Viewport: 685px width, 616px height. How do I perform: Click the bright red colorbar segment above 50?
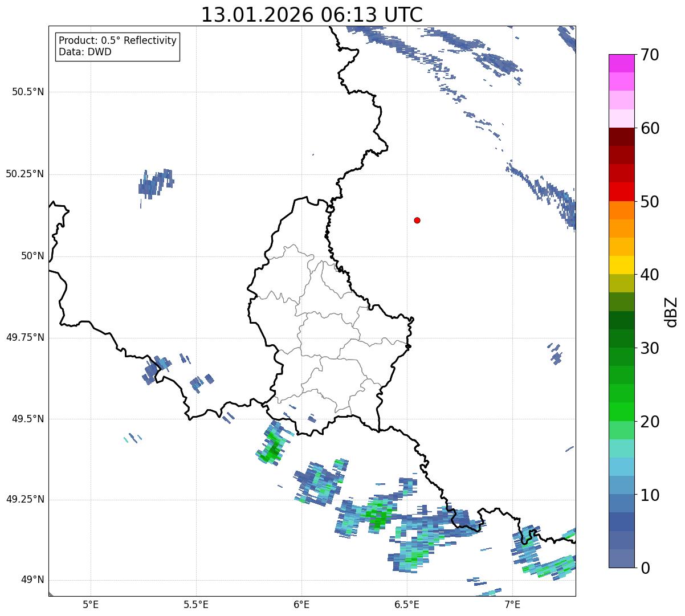tap(622, 191)
